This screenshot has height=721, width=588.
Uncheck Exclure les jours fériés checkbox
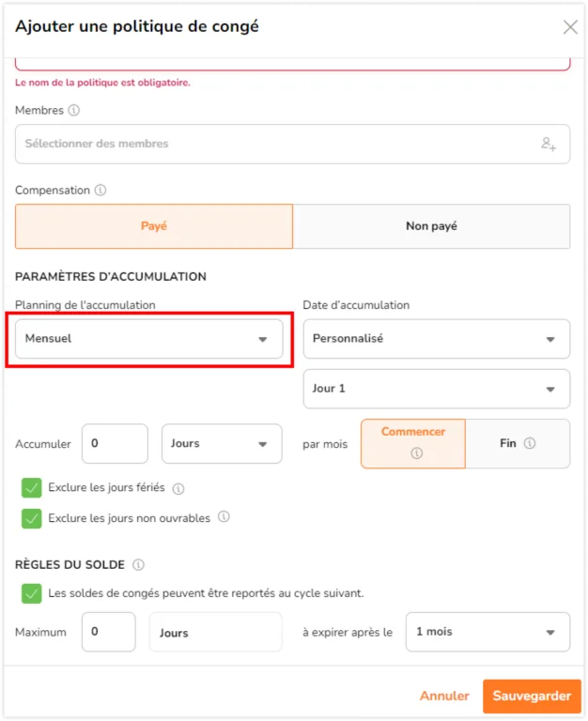tap(31, 488)
